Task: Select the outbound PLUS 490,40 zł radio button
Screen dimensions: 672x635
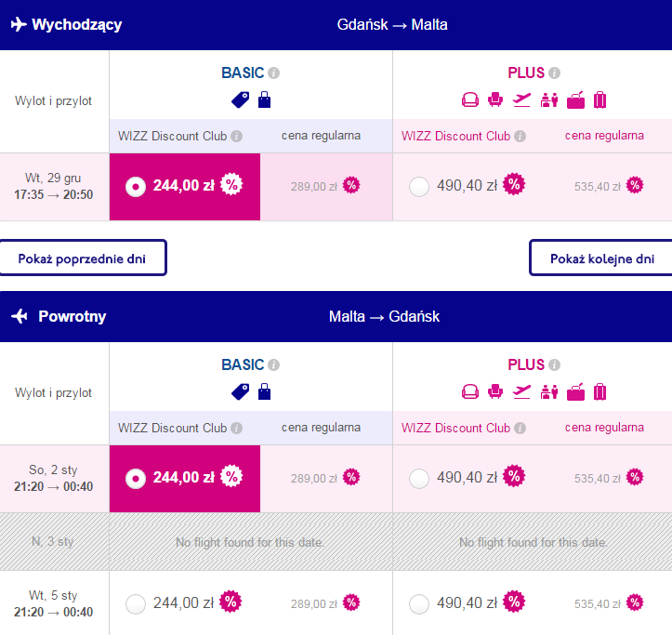Action: pyautogui.click(x=418, y=187)
